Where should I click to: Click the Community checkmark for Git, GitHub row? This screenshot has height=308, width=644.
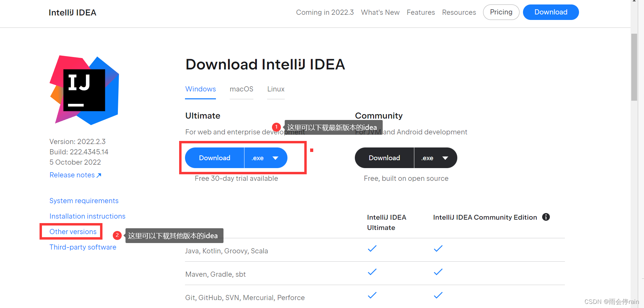coord(438,295)
